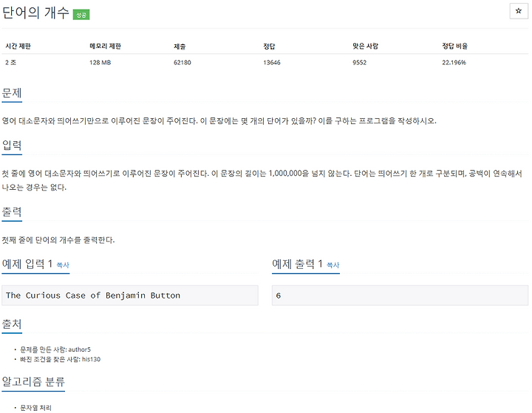Copy example output via 복사 link
Viewport: 532px width, 413px height.
click(x=332, y=265)
